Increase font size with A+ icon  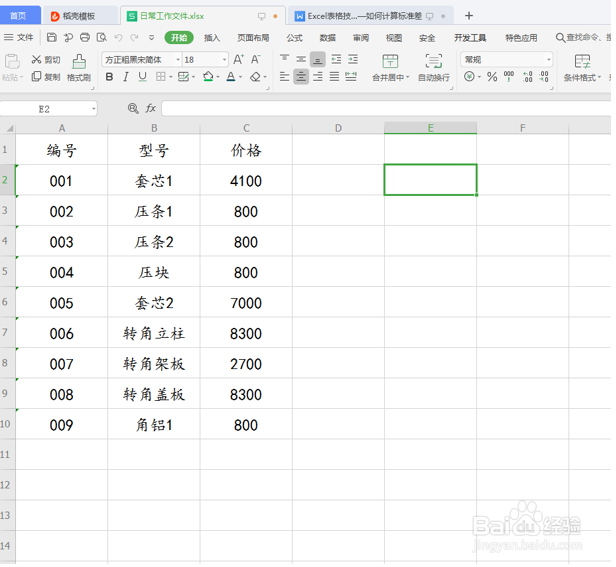pyautogui.click(x=238, y=59)
